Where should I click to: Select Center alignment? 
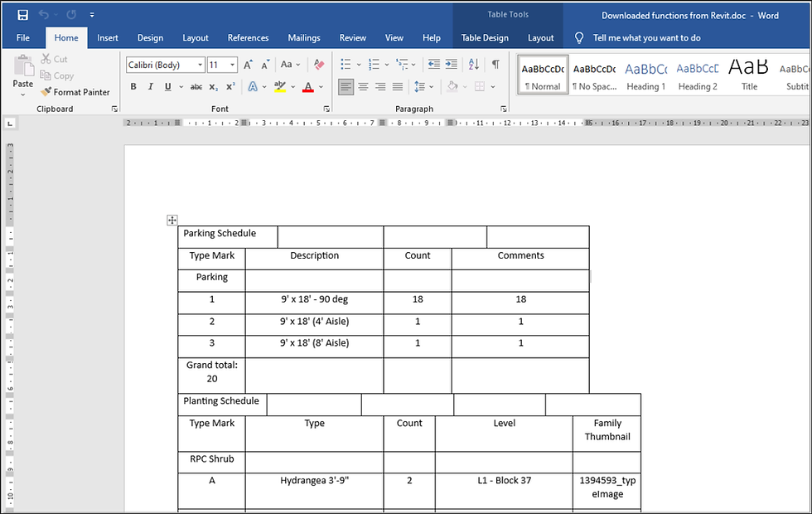tap(364, 86)
